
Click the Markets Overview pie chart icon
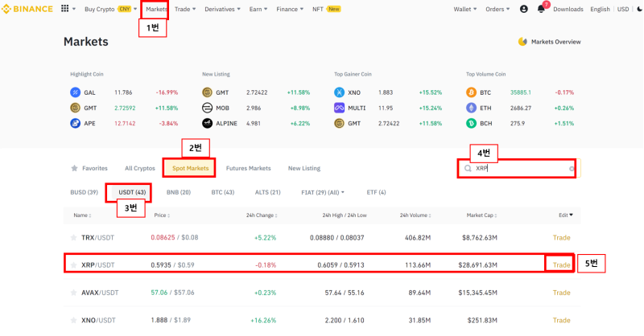(522, 42)
